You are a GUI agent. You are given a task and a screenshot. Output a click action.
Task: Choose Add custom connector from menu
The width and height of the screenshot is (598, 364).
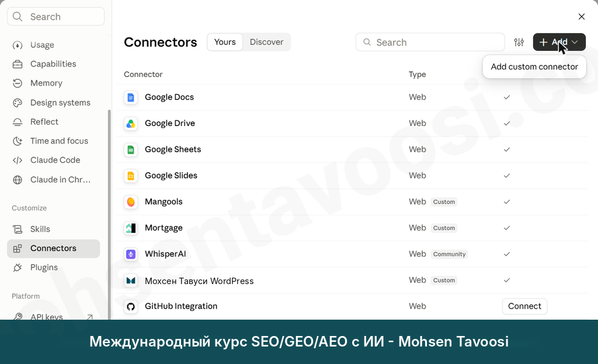click(534, 66)
